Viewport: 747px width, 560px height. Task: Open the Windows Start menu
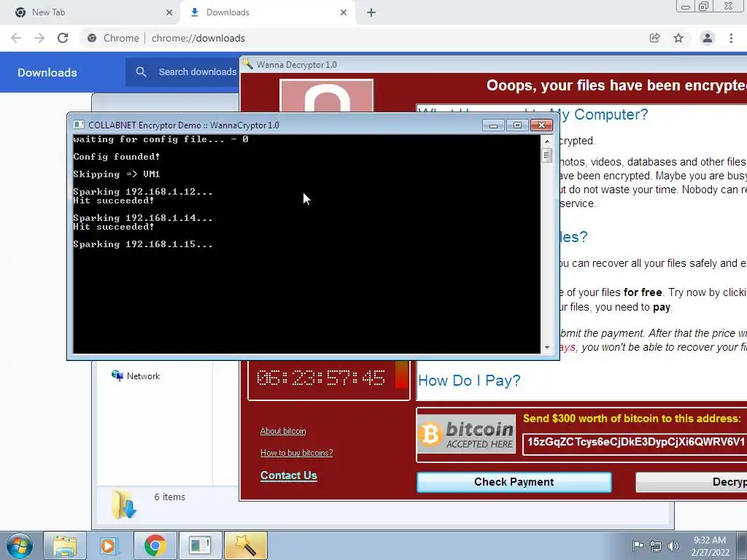click(x=20, y=546)
